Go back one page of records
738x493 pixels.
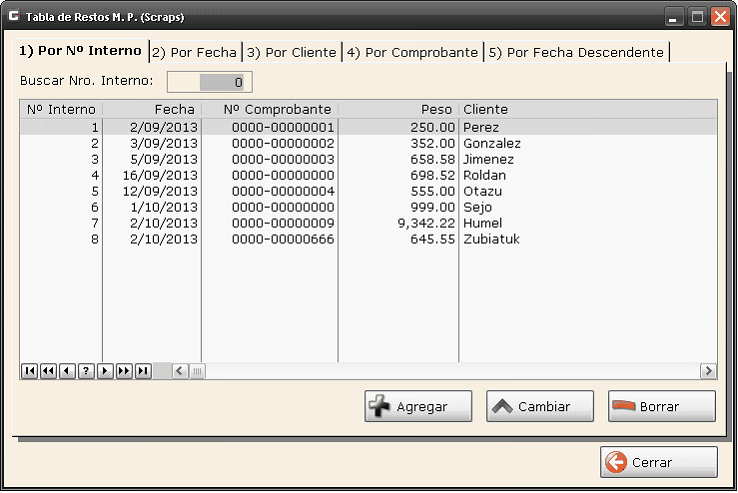[x=48, y=371]
